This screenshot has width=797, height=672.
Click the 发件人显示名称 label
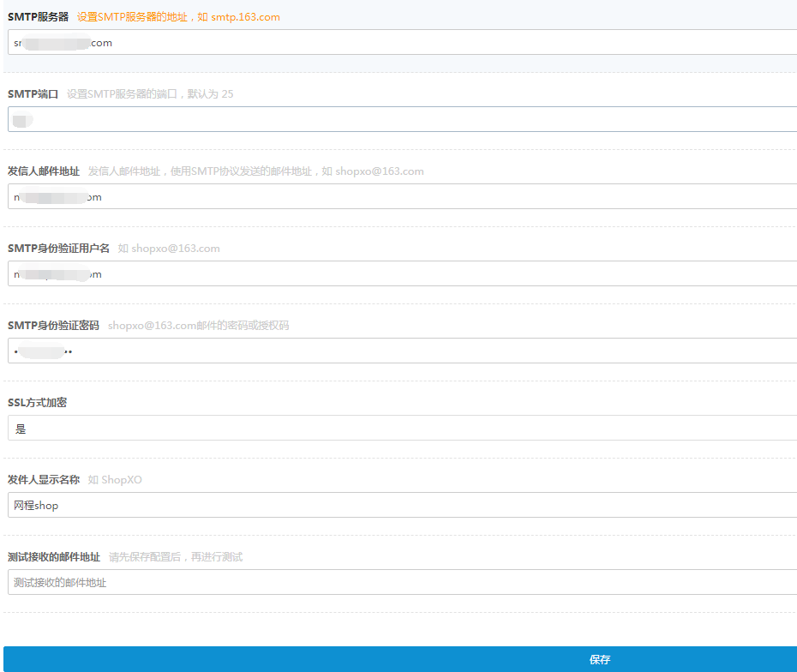[x=43, y=480]
